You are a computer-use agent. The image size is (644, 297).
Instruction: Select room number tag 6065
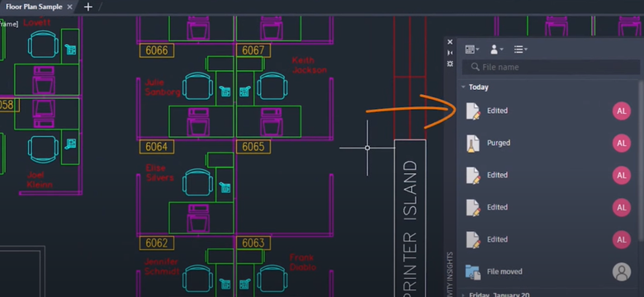tap(253, 147)
